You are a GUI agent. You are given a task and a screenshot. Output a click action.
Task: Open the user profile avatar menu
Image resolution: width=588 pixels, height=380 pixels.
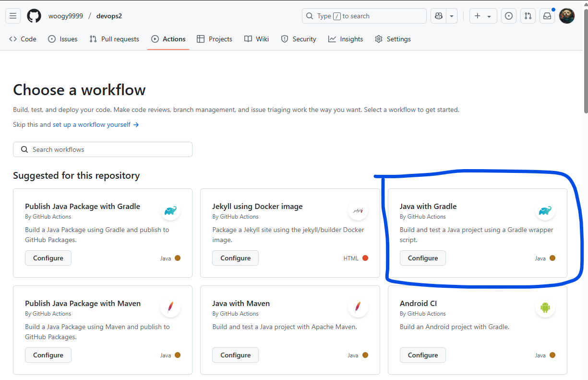tap(567, 16)
